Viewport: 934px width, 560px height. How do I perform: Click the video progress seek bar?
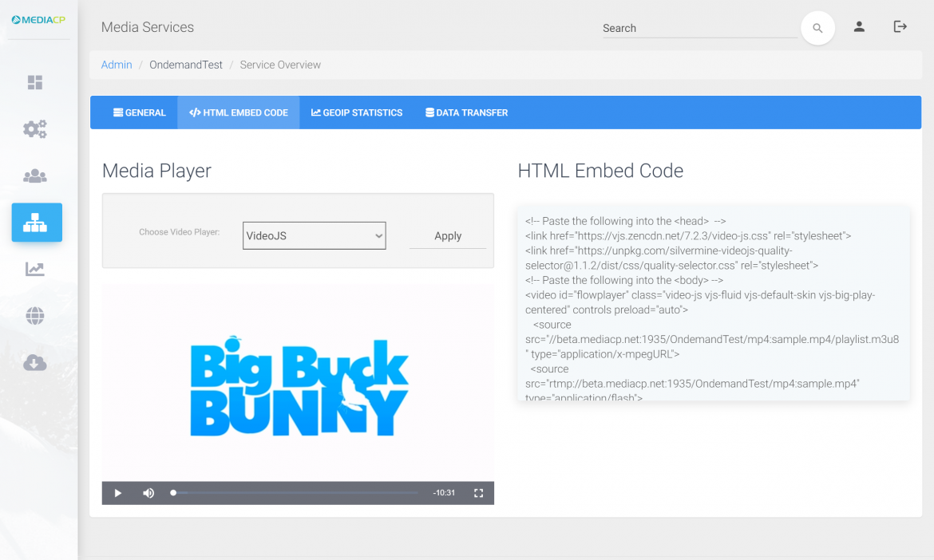coord(295,493)
